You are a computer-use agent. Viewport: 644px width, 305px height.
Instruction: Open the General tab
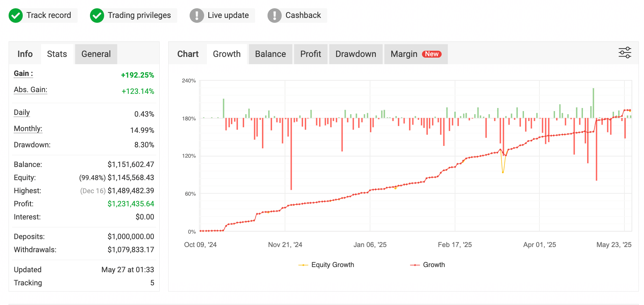[x=96, y=54]
